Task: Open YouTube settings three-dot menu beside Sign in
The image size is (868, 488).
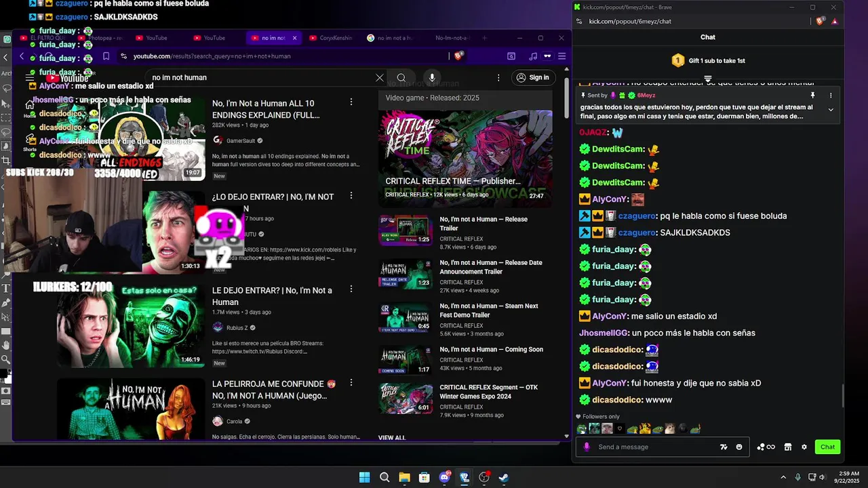Action: pyautogui.click(x=498, y=78)
